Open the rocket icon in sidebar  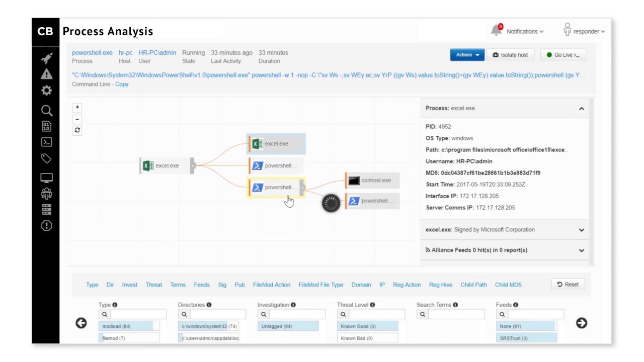[47, 58]
